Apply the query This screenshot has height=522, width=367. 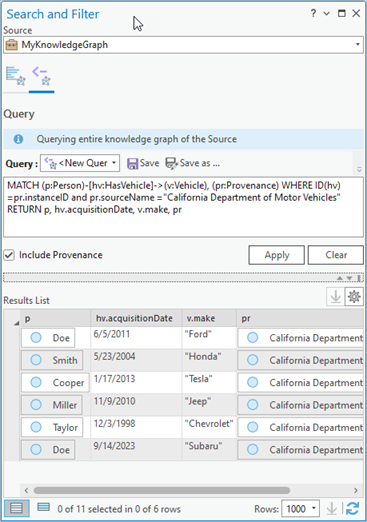click(276, 255)
